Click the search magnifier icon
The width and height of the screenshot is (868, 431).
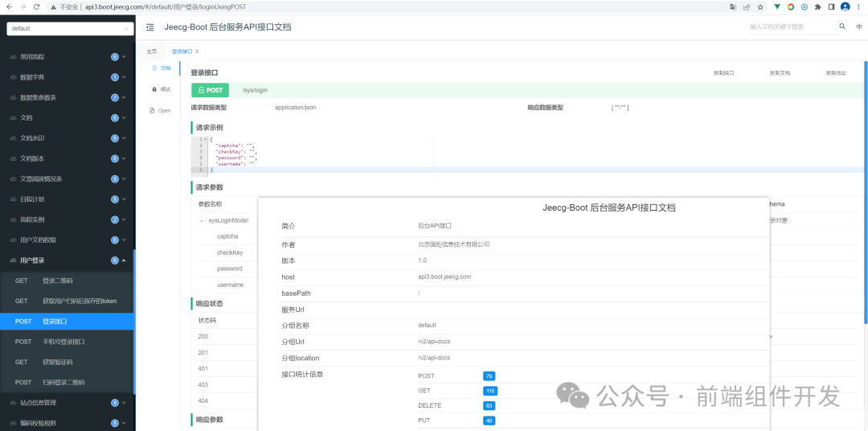click(842, 26)
